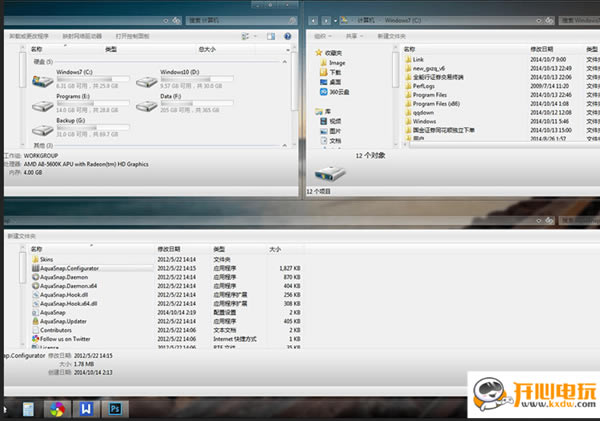This screenshot has height=421, width=600.
Task: Open the recent locations dropdown beside forward arrow
Action: click(335, 20)
